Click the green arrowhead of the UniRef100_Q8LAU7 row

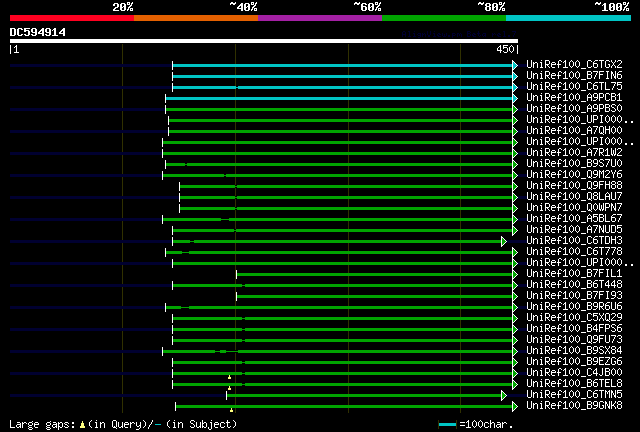click(x=515, y=198)
